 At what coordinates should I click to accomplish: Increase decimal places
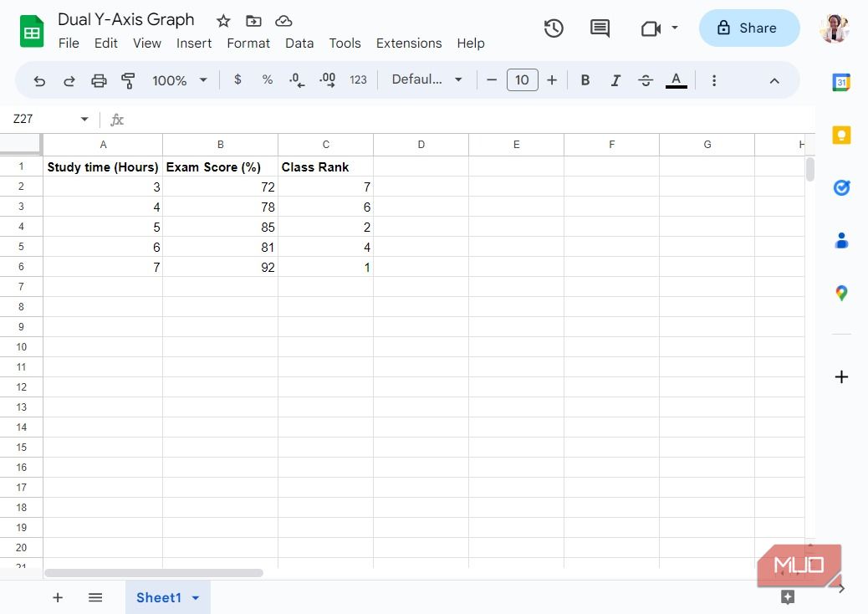[327, 80]
